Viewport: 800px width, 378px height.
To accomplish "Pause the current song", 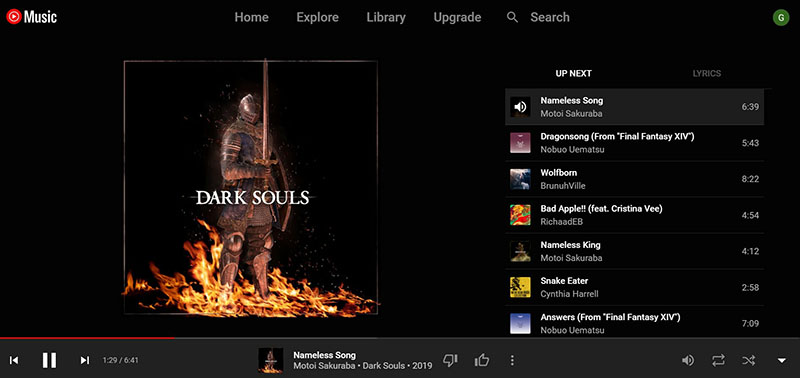I will [x=49, y=360].
